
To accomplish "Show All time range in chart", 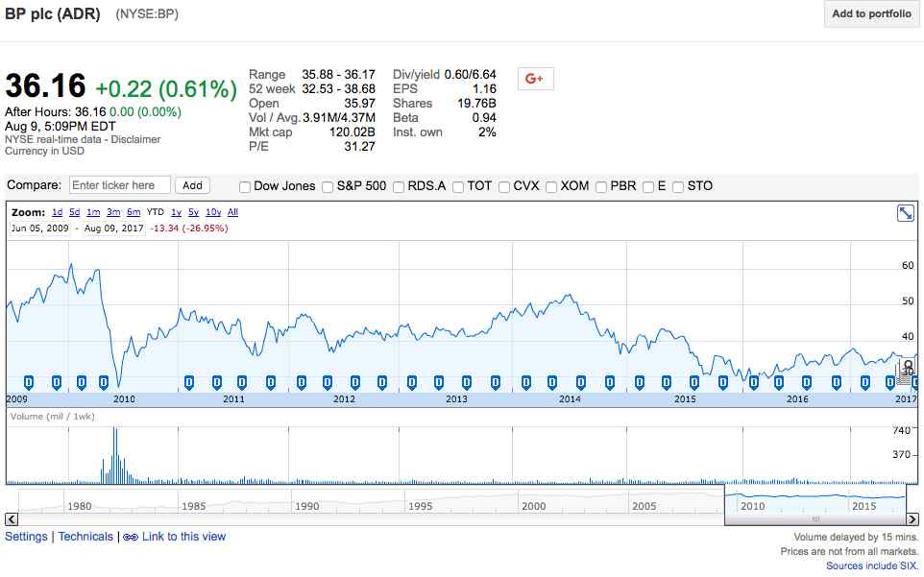I will tap(232, 212).
